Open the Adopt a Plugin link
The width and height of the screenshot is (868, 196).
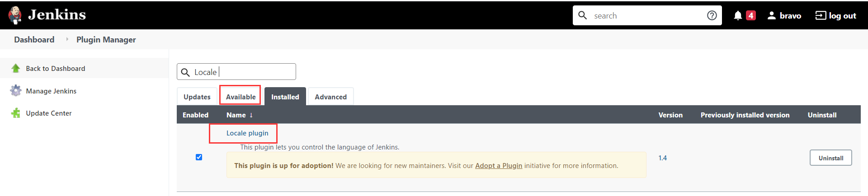499,166
